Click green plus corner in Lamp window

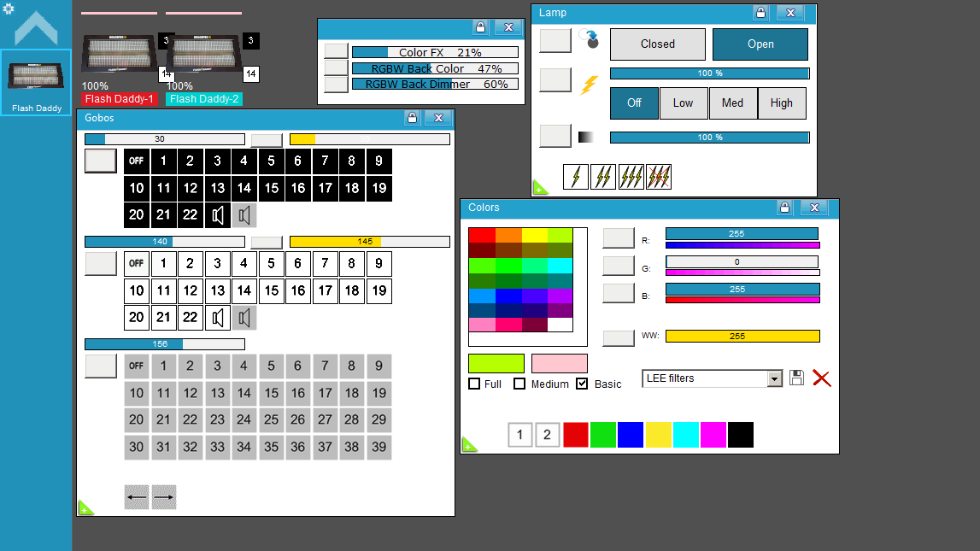click(539, 189)
